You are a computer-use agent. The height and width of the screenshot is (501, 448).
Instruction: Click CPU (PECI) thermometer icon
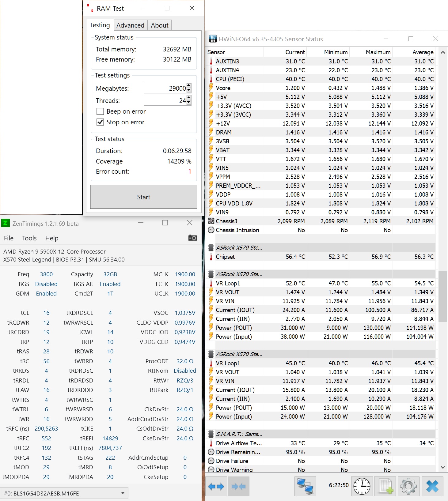(x=211, y=79)
